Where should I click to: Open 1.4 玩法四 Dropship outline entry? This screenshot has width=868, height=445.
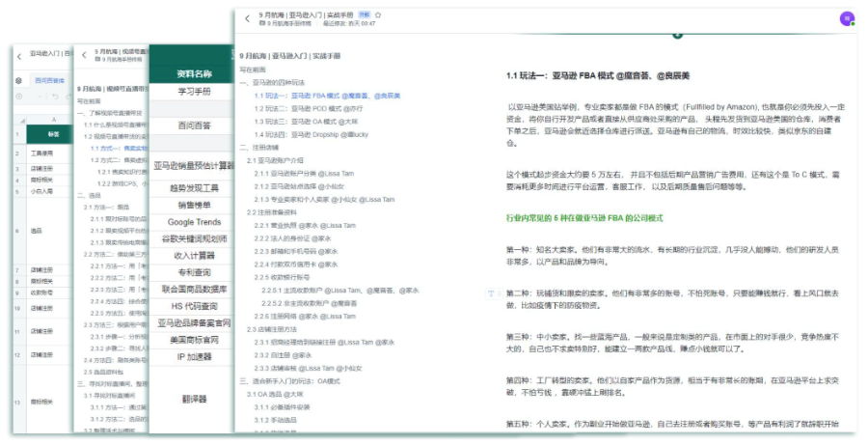(x=312, y=135)
